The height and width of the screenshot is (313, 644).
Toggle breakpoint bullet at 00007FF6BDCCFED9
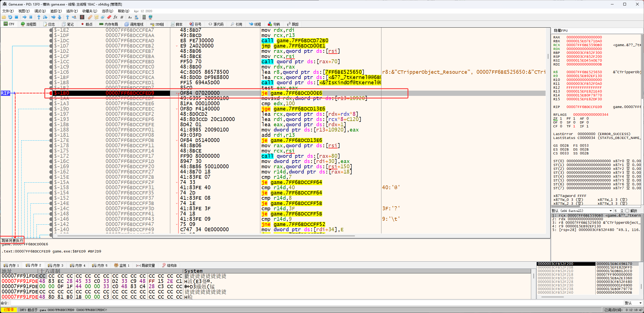coord(51,93)
